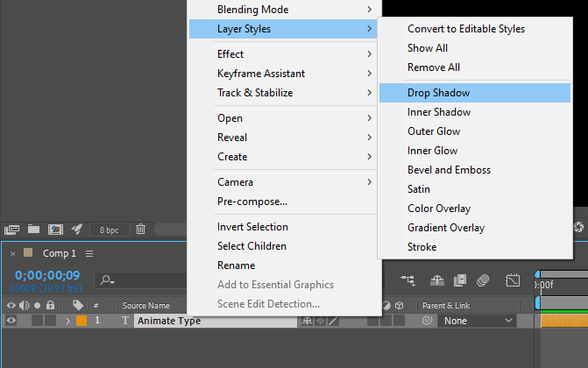Viewport: 588px width, 368px height.
Task: Open the interpret footage icon
Action: coord(12,230)
